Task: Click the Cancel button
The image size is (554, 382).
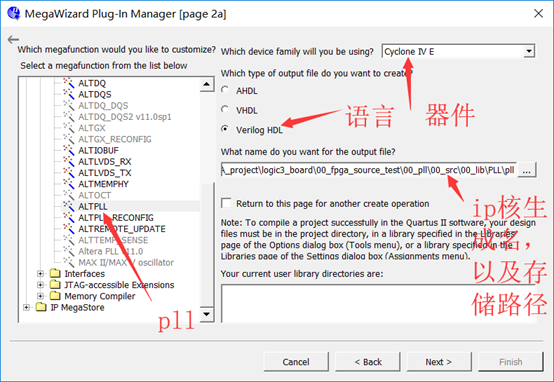Action: 296,362
